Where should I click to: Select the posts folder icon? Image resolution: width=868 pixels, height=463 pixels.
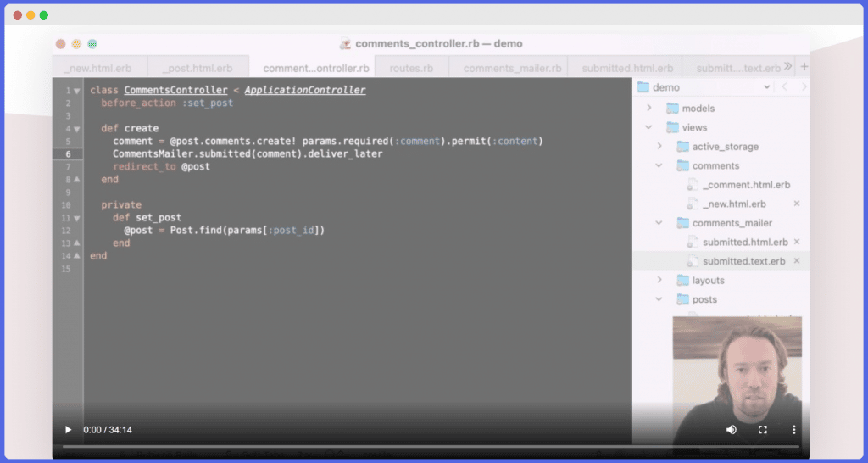[682, 299]
